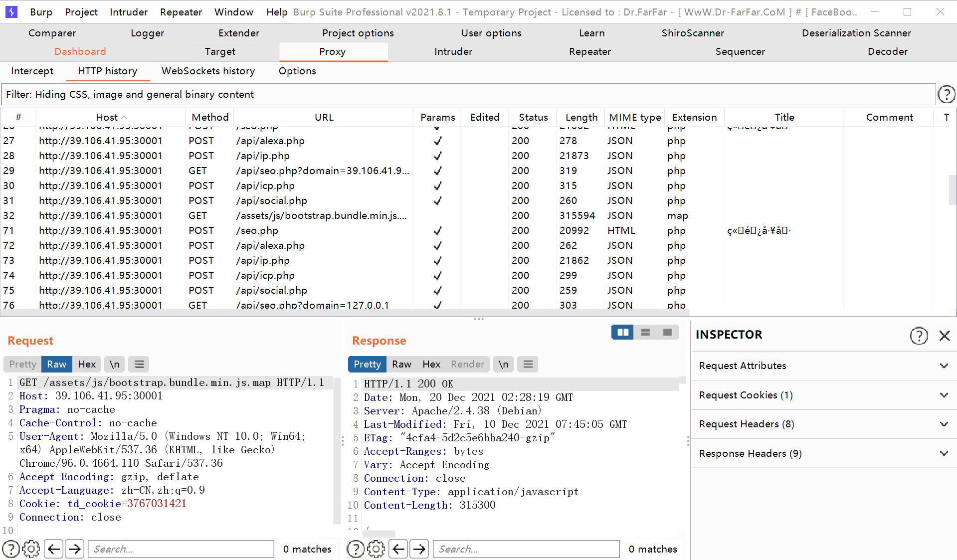
Task: Open the ShiroScanner tab
Action: point(693,33)
